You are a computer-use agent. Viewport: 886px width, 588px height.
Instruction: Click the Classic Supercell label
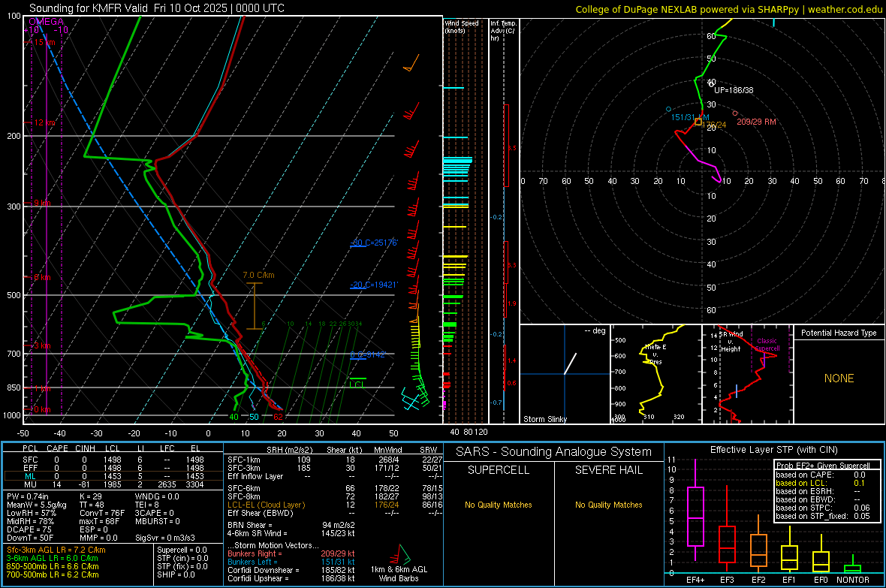[x=767, y=345]
